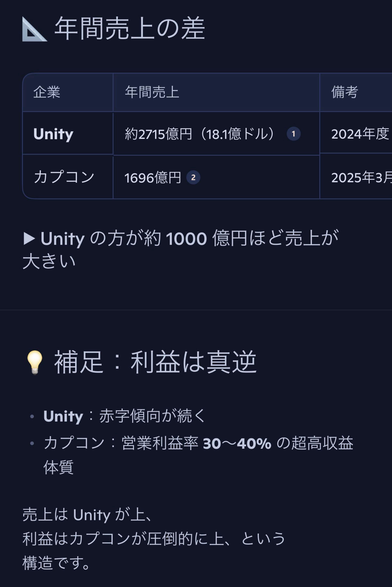Click the 補足：利益は真逆 heading
Viewport: 392px width, 587px height.
(x=155, y=362)
